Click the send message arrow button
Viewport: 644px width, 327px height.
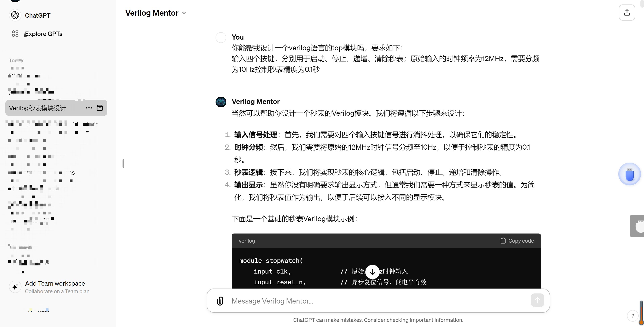click(x=537, y=300)
